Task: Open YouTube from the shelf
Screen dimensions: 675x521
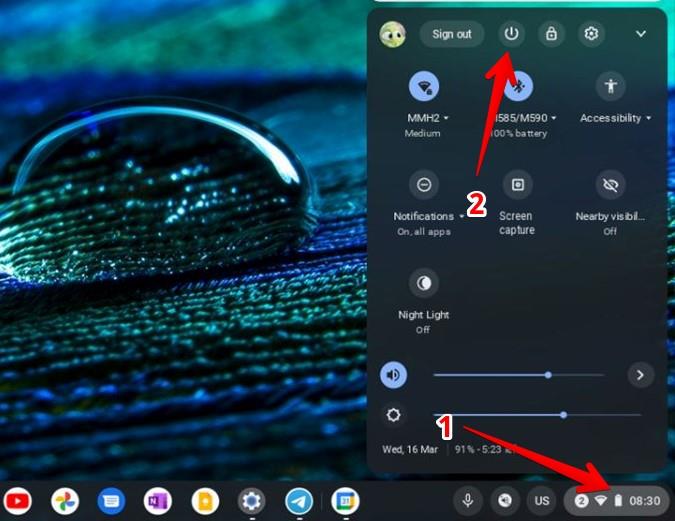Action: [x=17, y=501]
